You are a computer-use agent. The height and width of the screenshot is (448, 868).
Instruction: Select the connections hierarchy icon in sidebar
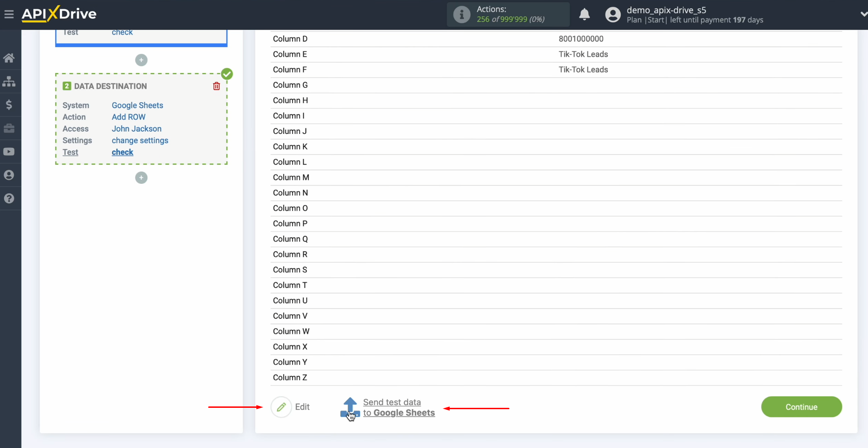tap(9, 81)
